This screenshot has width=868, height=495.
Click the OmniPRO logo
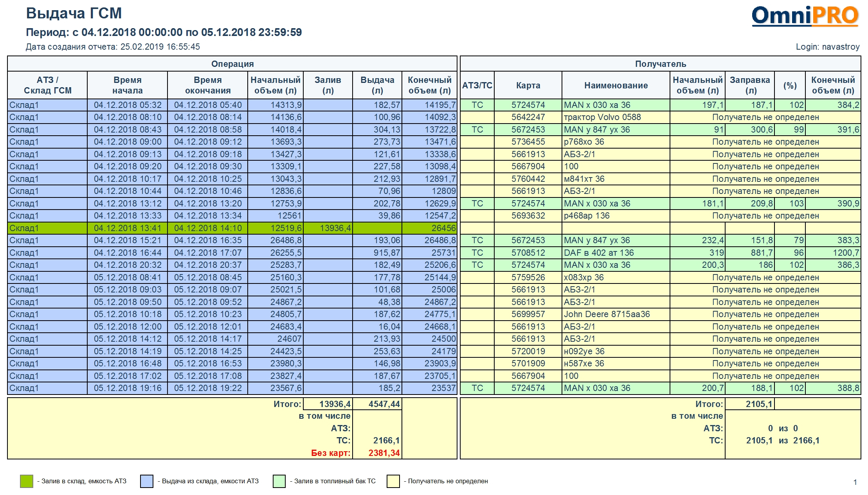pos(805,16)
